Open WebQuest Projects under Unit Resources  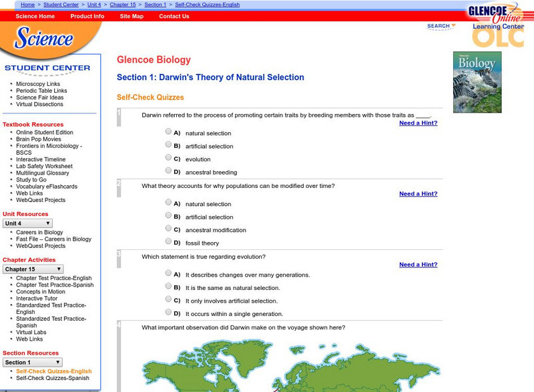41,246
